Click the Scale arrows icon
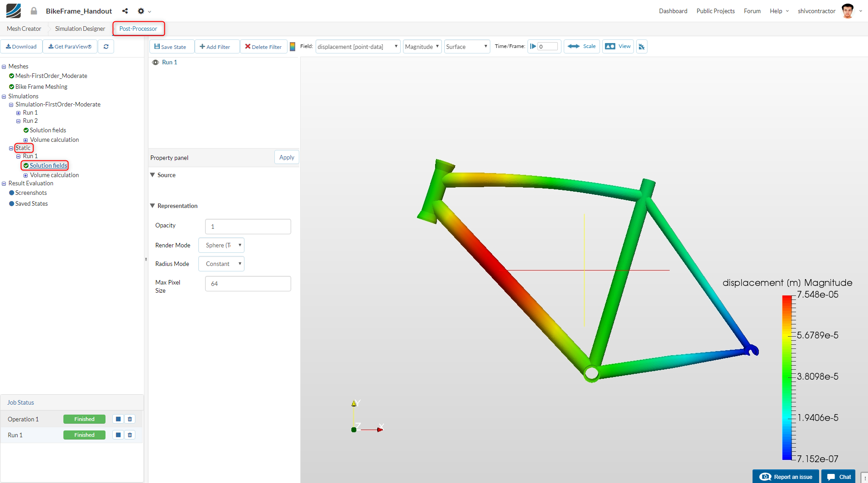Screen dimensions: 868x483 (574, 46)
